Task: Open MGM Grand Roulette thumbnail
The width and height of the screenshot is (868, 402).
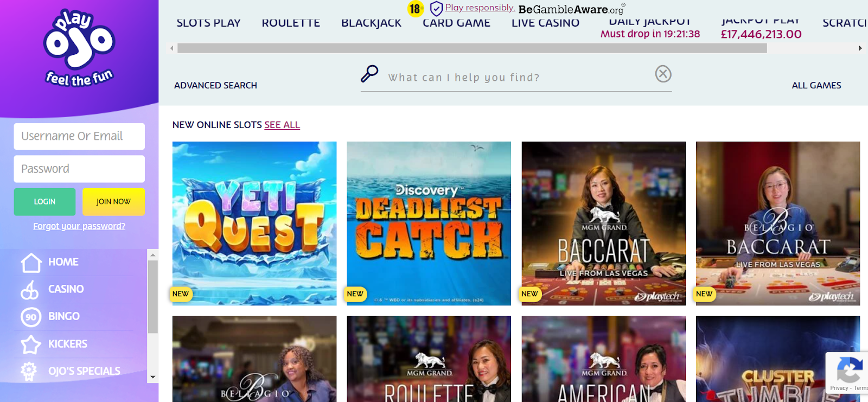Action: pos(429,359)
